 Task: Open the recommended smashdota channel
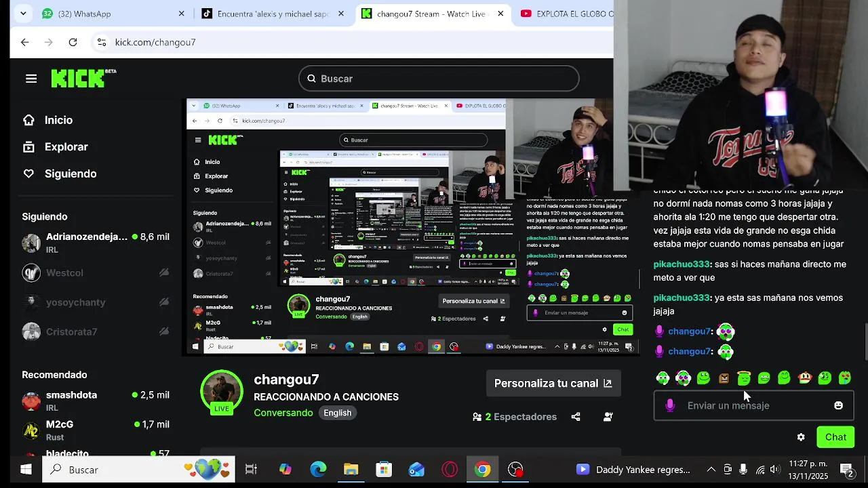tap(96, 401)
